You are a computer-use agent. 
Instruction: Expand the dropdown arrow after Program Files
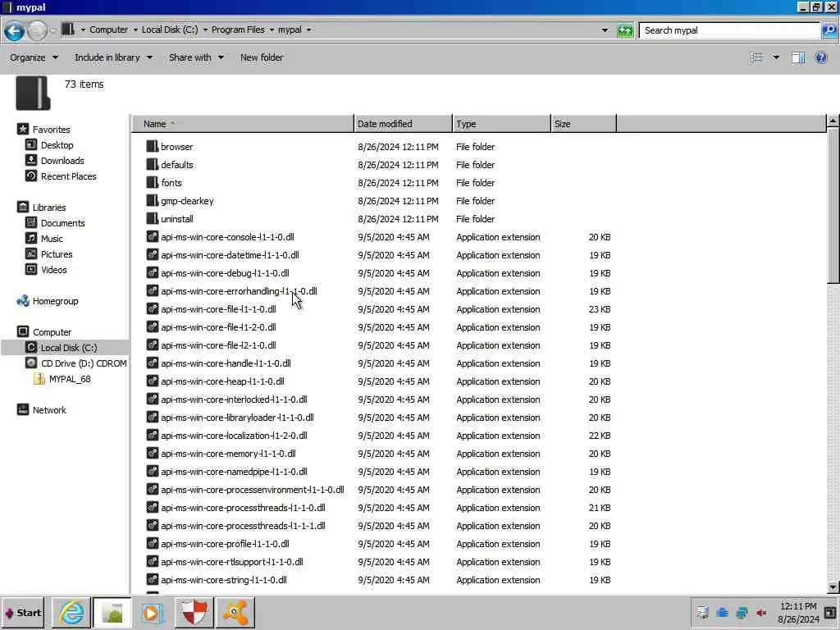point(272,30)
